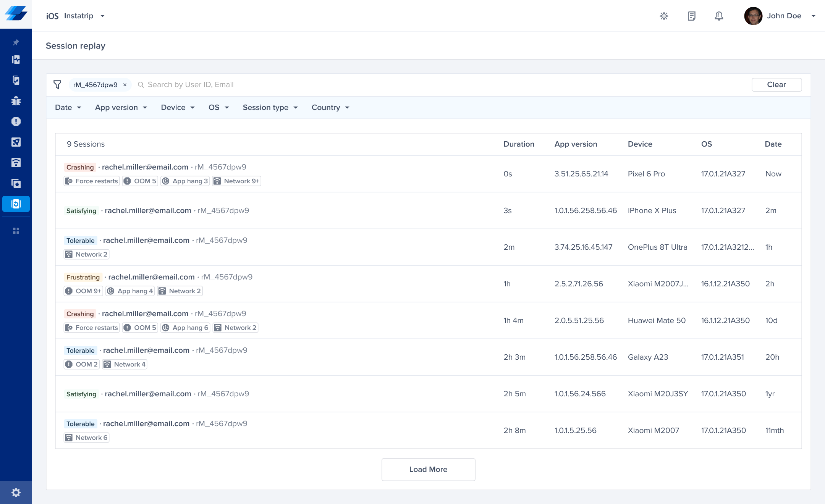Screen dimensions: 825x504
Task: Expand the Date filter dropdown
Action: click(68, 108)
